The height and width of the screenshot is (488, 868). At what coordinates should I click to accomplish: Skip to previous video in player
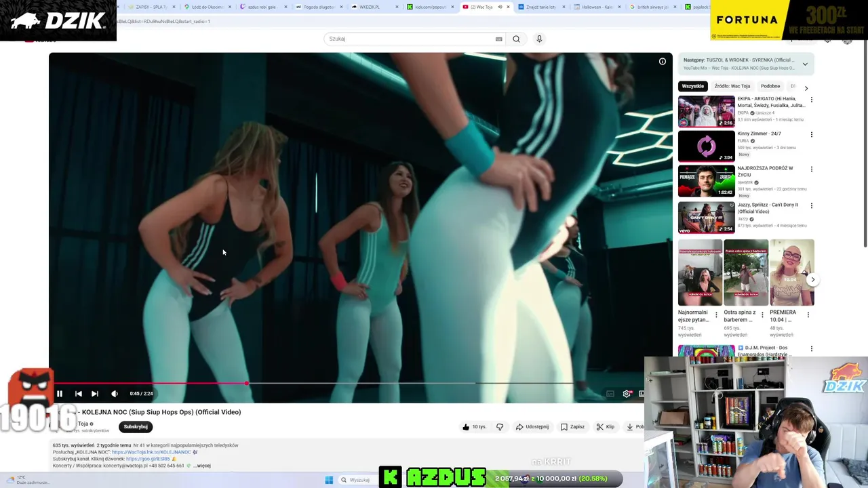tap(79, 394)
